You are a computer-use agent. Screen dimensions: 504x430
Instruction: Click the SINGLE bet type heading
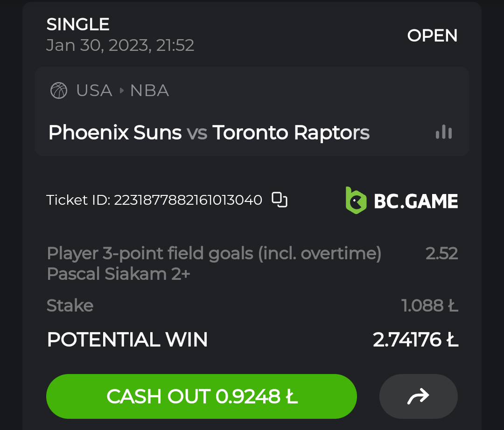click(x=78, y=24)
